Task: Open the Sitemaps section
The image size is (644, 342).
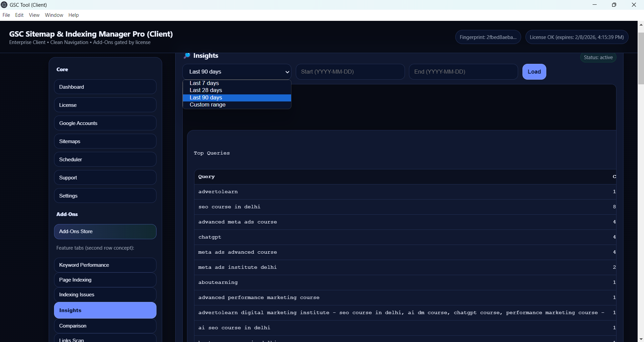Action: (105, 141)
